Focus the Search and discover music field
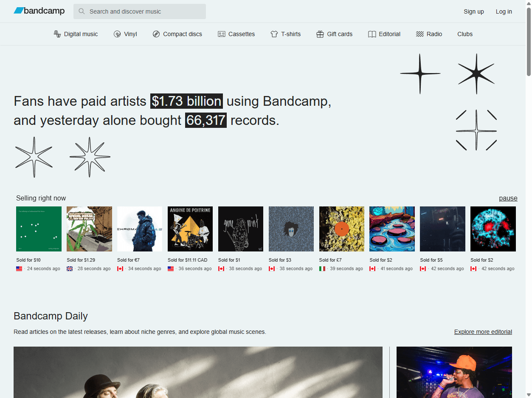 (140, 11)
